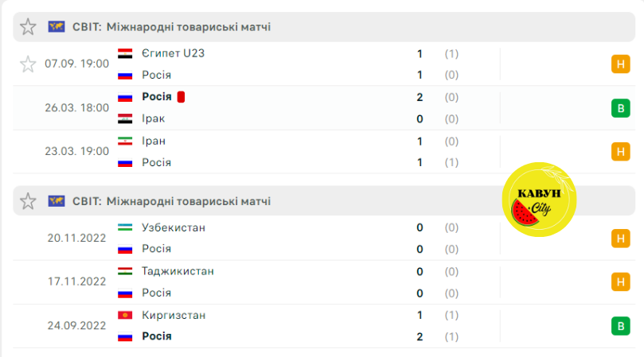Click the Kavun City watermelon logo

coord(539,200)
